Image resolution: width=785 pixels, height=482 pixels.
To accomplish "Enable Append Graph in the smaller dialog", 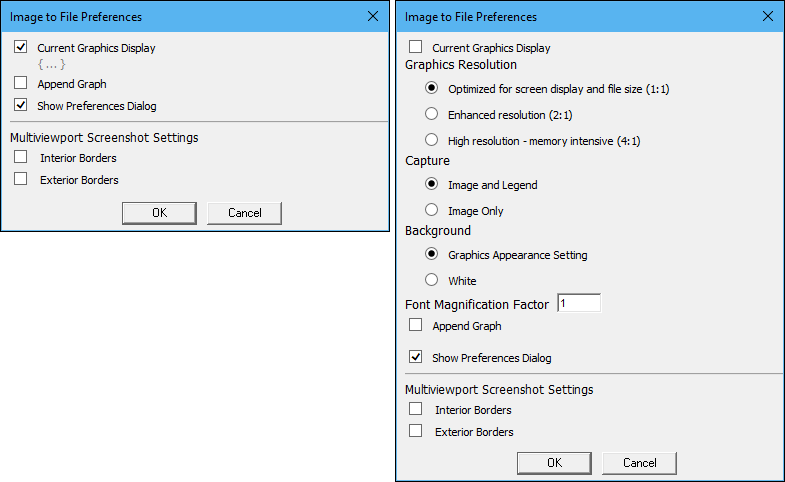I will tap(21, 83).
